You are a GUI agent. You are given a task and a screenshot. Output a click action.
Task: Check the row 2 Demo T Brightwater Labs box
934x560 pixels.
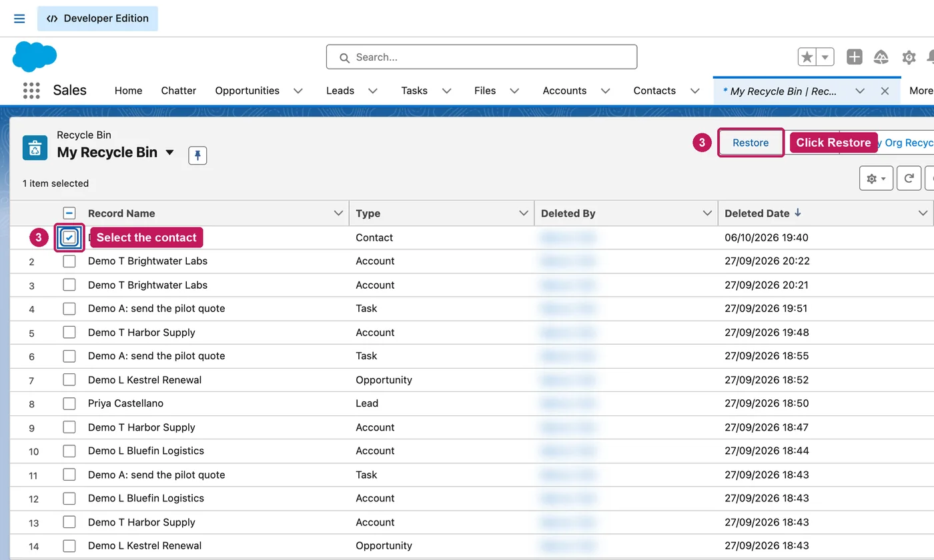click(69, 261)
